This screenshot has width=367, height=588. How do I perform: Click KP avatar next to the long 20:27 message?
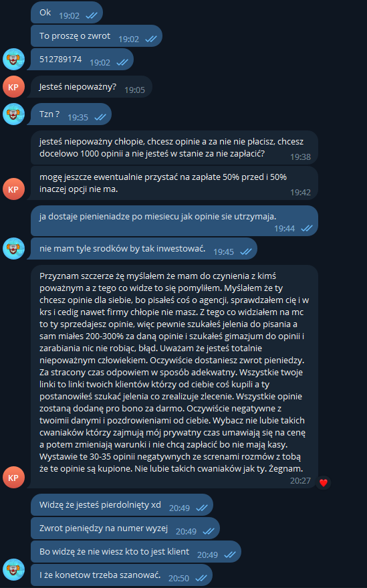(13, 478)
